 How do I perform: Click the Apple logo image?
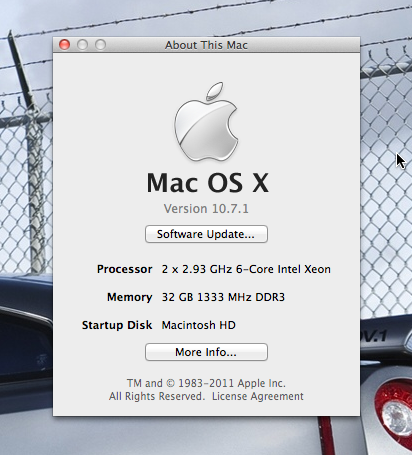[x=206, y=121]
